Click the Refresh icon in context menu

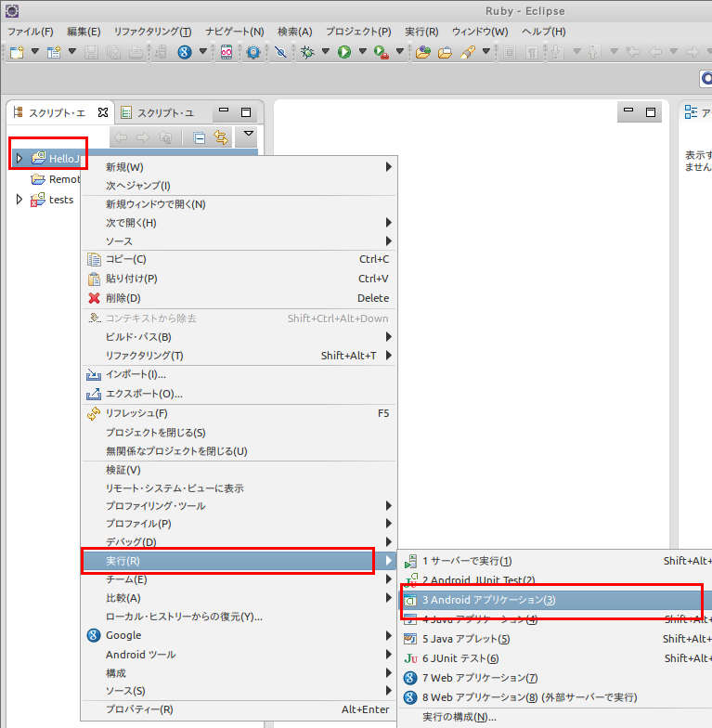[x=94, y=413]
